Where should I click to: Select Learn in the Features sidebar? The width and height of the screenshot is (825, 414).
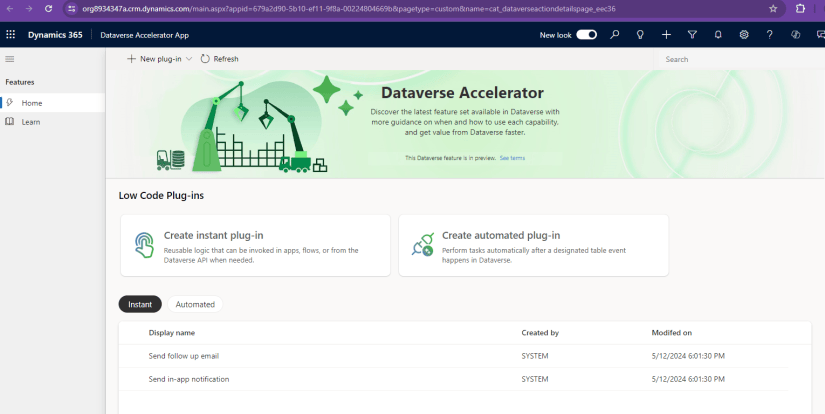click(53, 122)
